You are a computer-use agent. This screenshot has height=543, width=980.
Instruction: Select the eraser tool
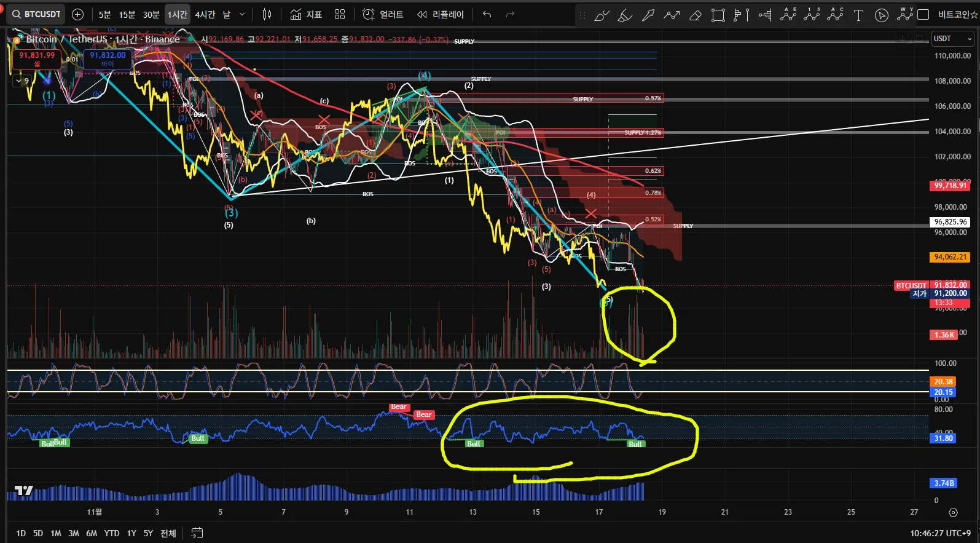click(695, 16)
